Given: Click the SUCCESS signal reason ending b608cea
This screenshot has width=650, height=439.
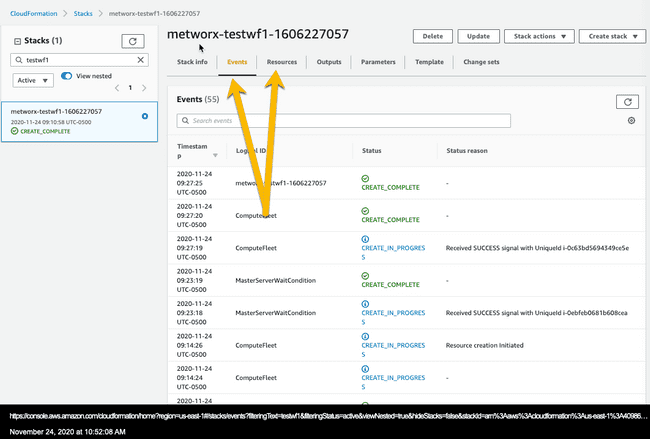Looking at the screenshot, I should coord(536,313).
